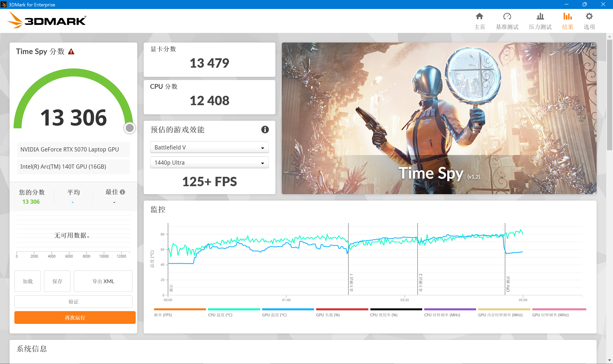Click the orange 再次运行 run again button
The width and height of the screenshot is (613, 364).
point(75,317)
